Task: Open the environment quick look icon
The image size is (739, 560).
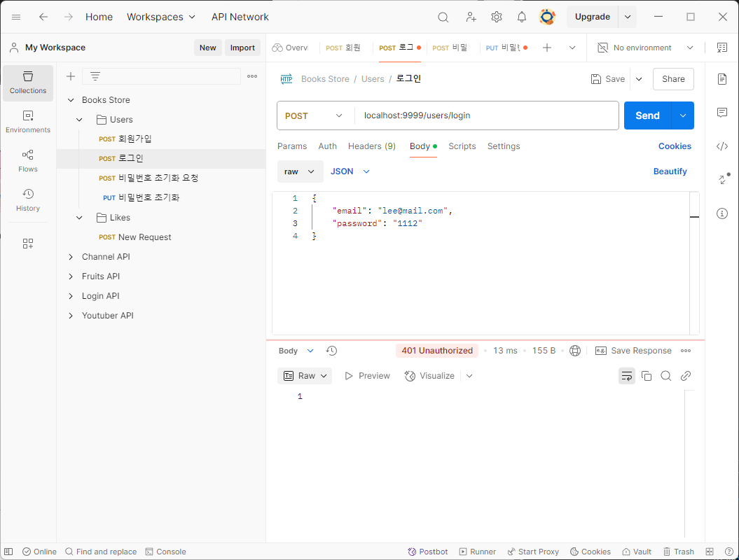Action: point(722,48)
